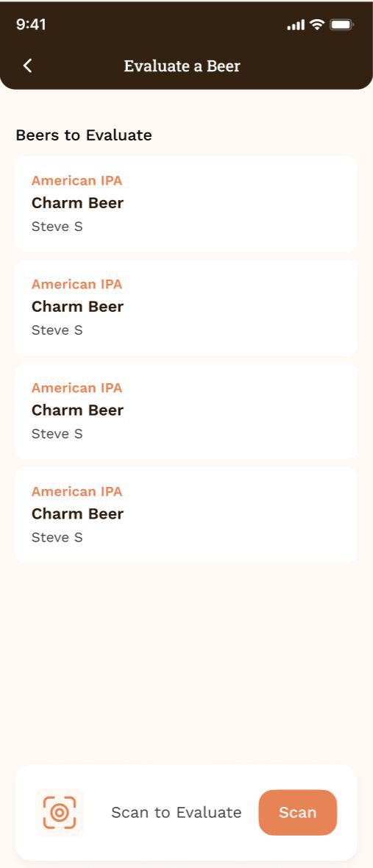
Task: Open the third beer card's Charm Beer title
Action: pos(77,410)
